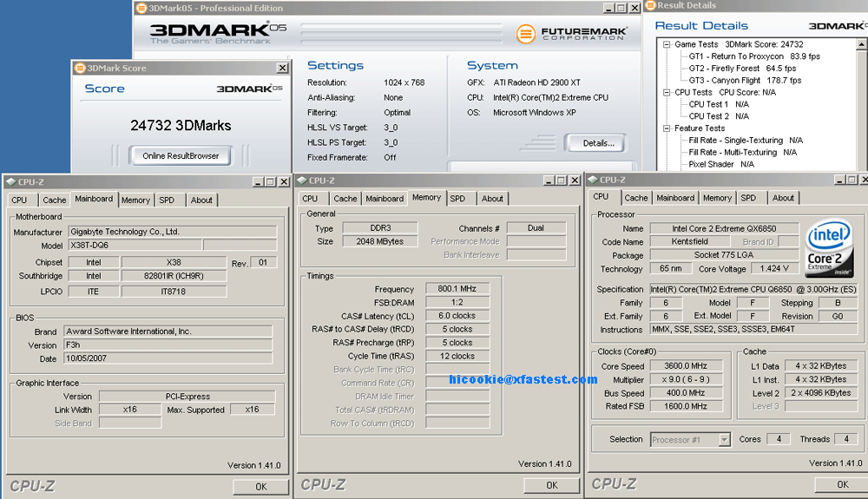This screenshot has width=868, height=499.
Task: Click scroll up arrow in Result Details tree
Action: pyautogui.click(x=861, y=44)
